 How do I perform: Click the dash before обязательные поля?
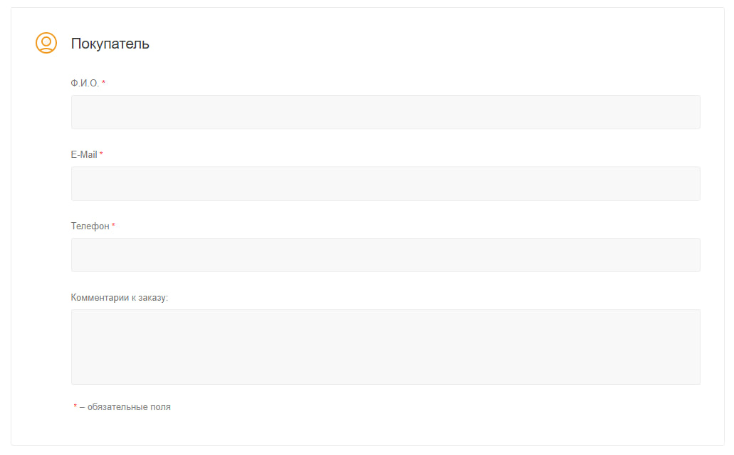click(x=82, y=407)
